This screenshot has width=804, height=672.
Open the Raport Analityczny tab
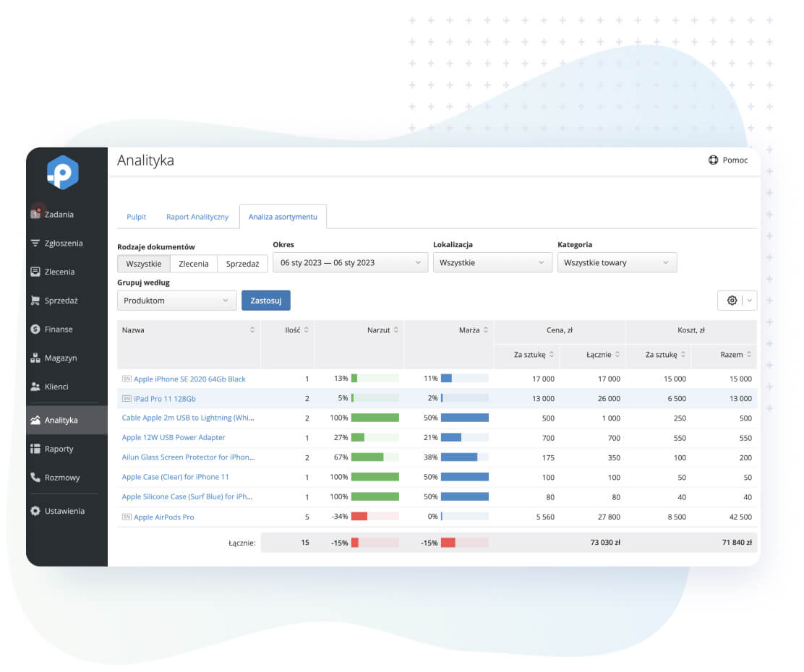coord(197,217)
